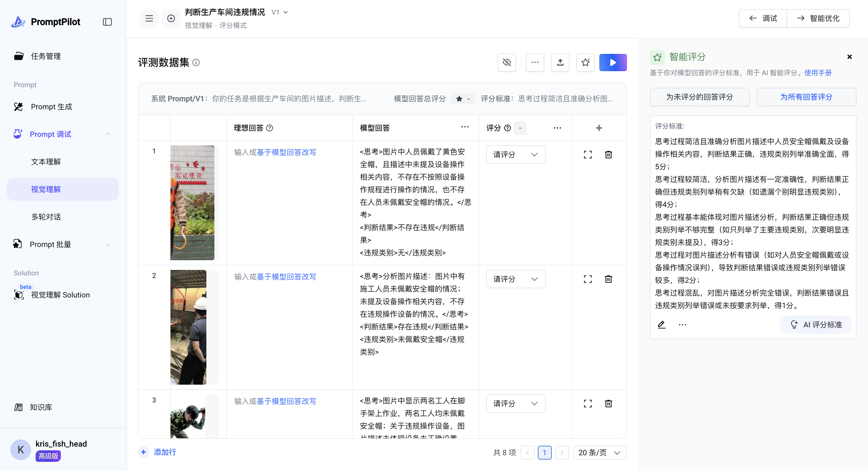
Task: Open the V1 version dropdown
Action: coord(280,12)
